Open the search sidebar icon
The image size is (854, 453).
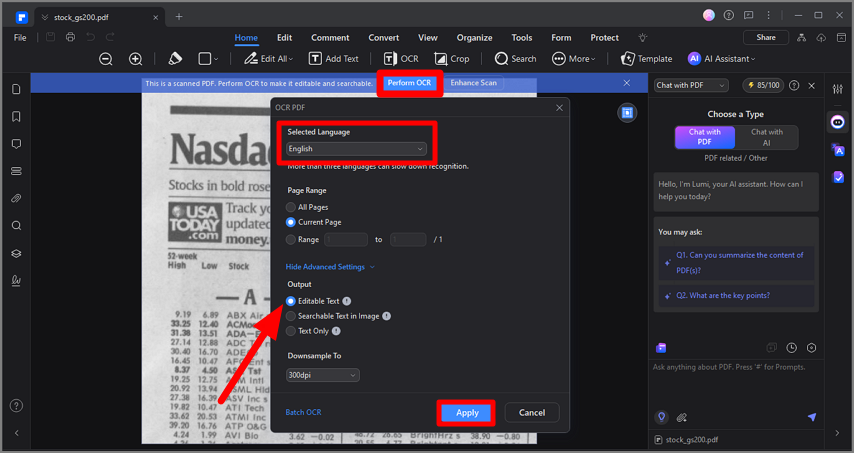(16, 225)
